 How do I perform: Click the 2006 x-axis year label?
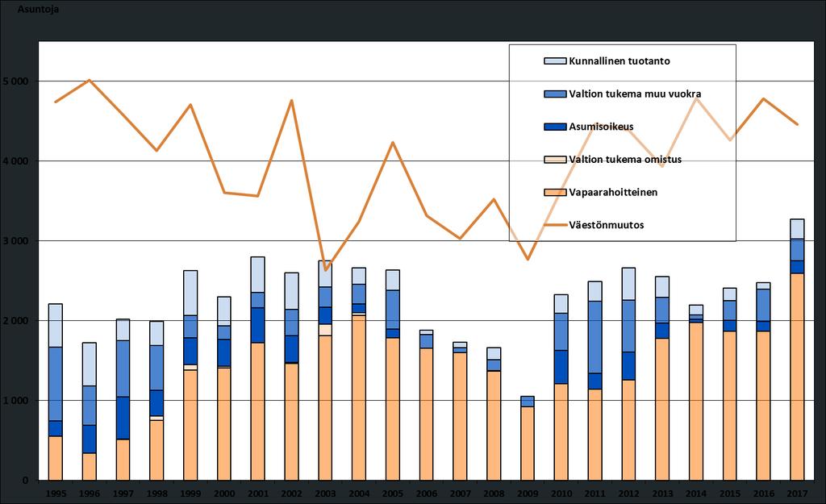[x=426, y=494]
